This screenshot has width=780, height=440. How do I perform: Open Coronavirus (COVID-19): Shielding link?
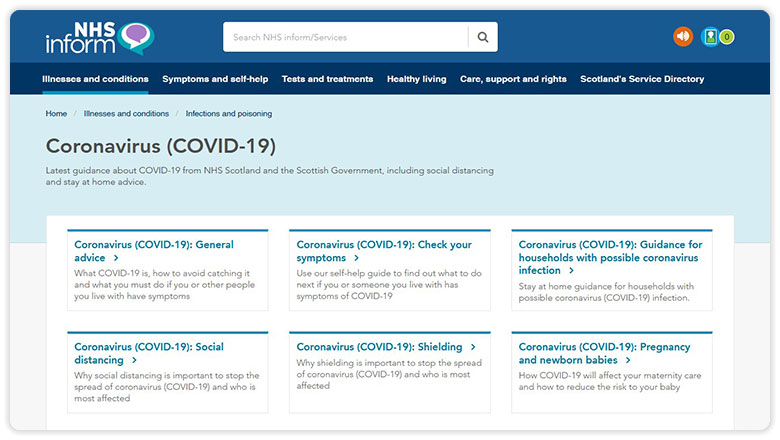pyautogui.click(x=379, y=347)
